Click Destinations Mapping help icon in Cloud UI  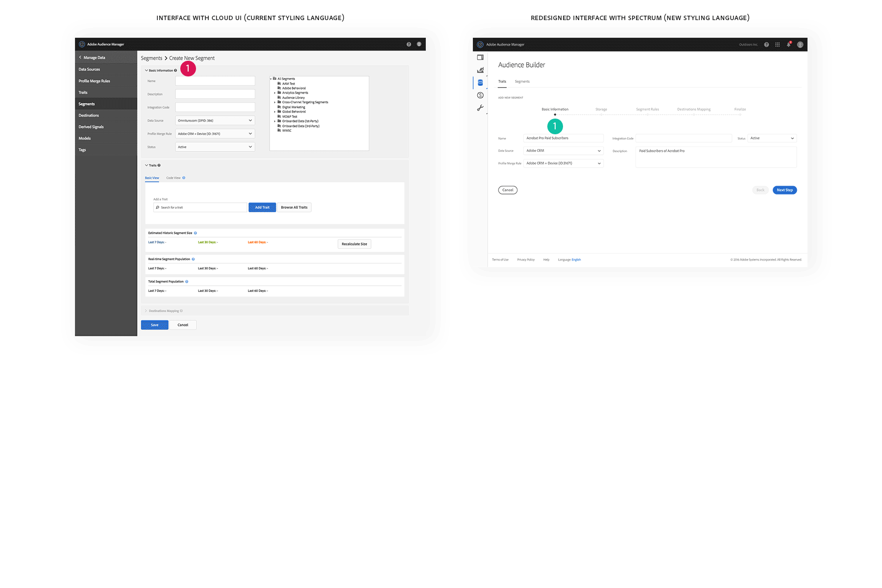coord(181,311)
